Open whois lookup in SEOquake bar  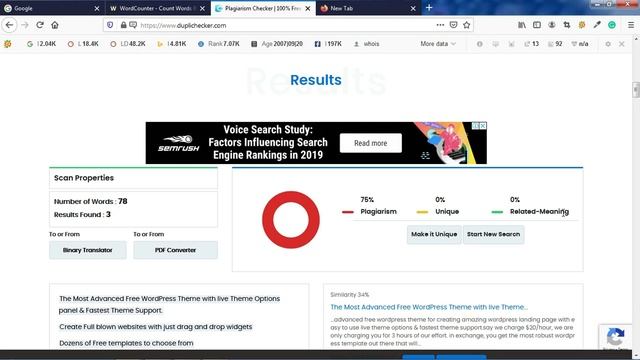(367, 44)
